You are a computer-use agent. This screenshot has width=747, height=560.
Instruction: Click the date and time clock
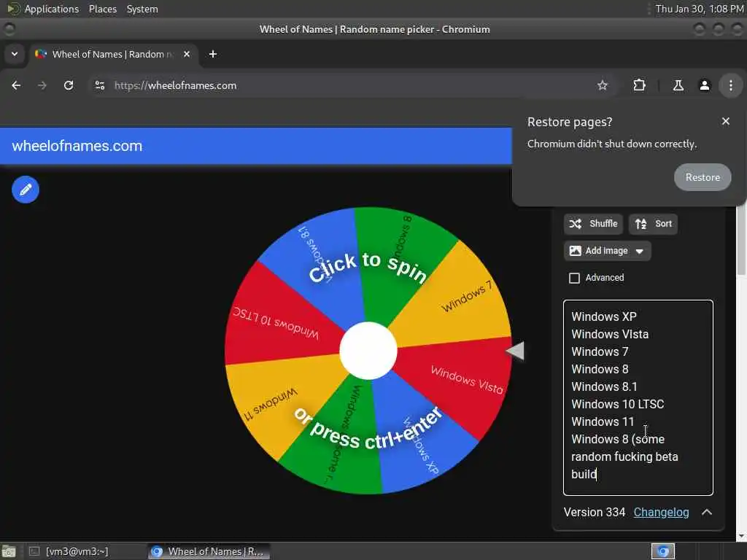tap(700, 9)
